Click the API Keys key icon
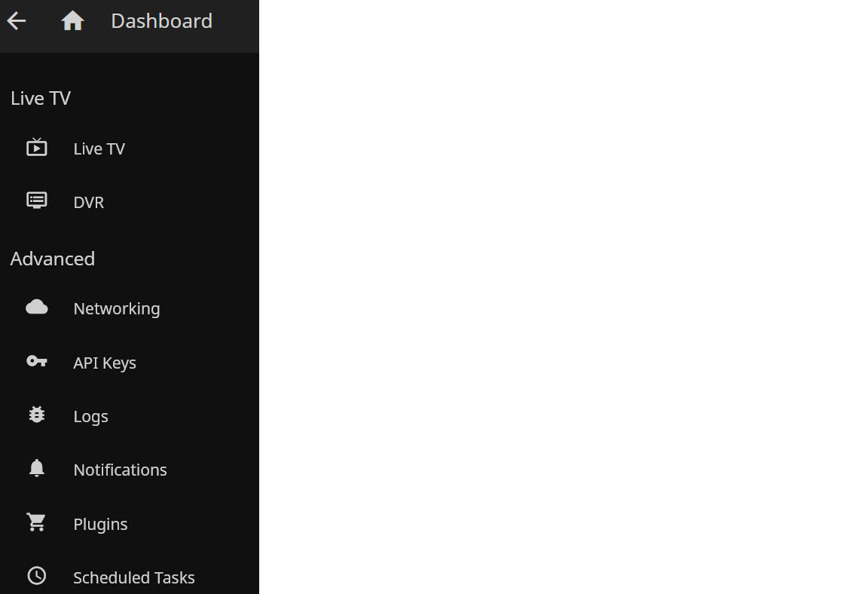 [37, 362]
